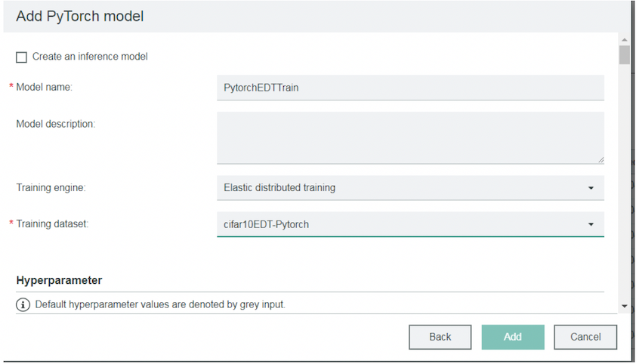639x364 pixels.
Task: Click the vertical scrollbar thumb
Action: click(624, 56)
